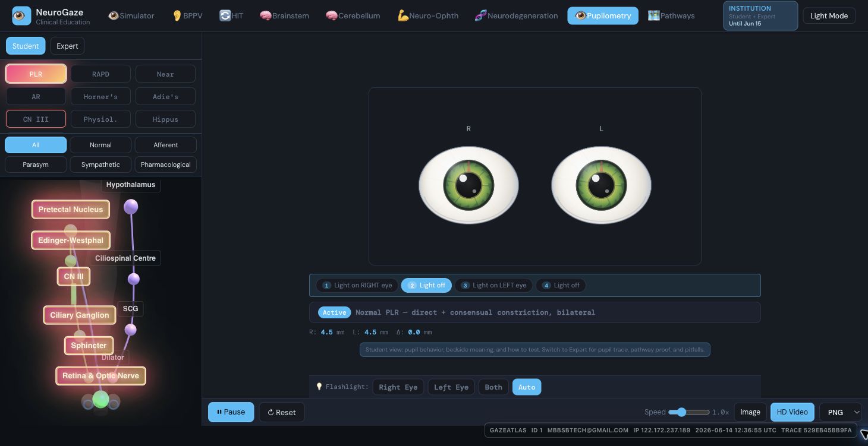This screenshot has width=868, height=446.
Task: Reset the simulation
Action: (x=282, y=412)
